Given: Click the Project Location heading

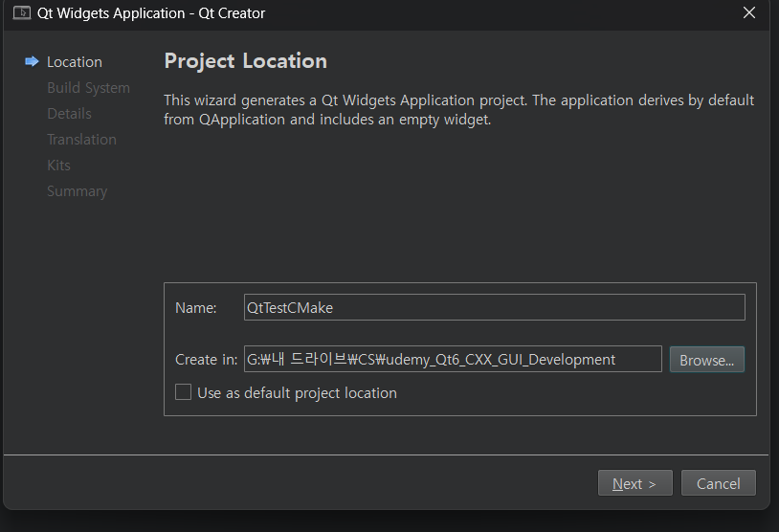Looking at the screenshot, I should pyautogui.click(x=245, y=61).
